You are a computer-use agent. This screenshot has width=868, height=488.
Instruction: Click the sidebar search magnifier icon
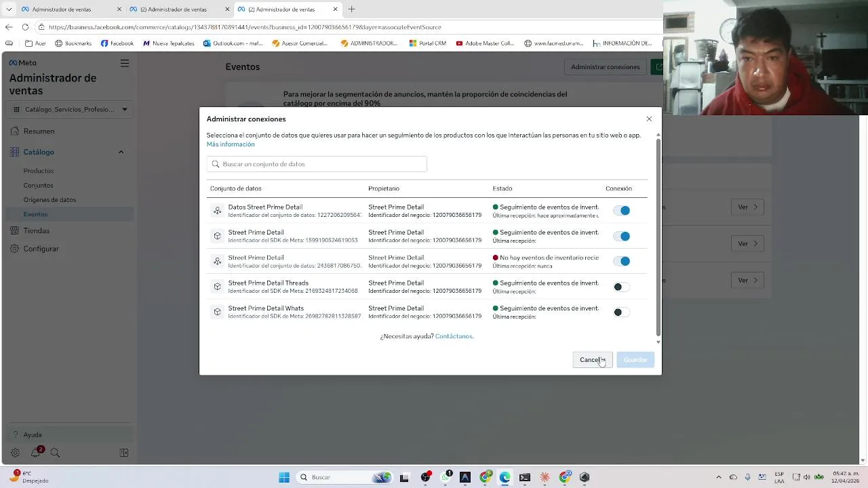click(x=55, y=453)
